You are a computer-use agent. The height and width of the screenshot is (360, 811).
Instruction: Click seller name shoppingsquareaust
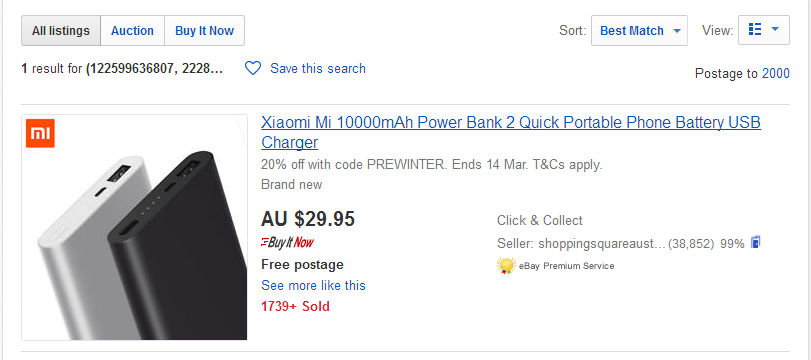coord(601,244)
